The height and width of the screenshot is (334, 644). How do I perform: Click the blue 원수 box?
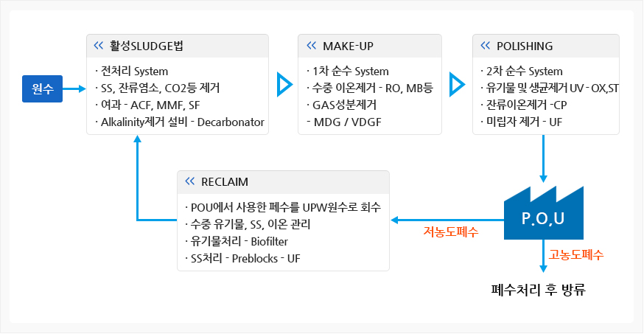[x=42, y=88]
